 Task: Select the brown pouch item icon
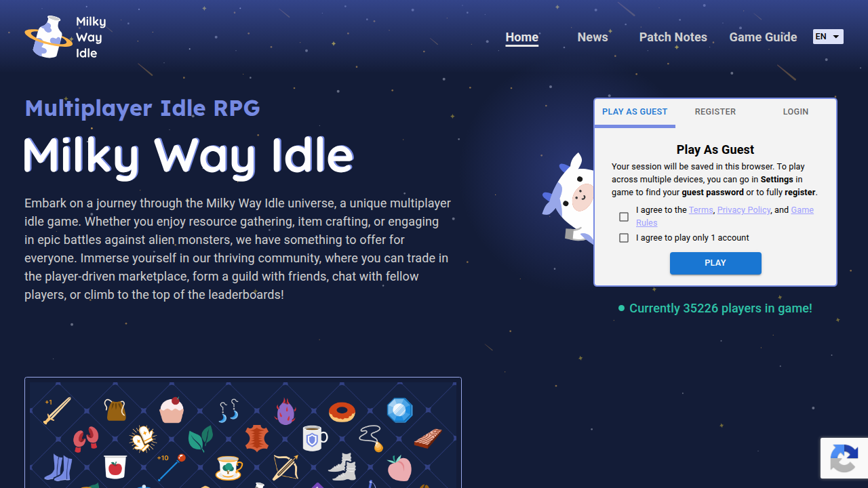115,410
